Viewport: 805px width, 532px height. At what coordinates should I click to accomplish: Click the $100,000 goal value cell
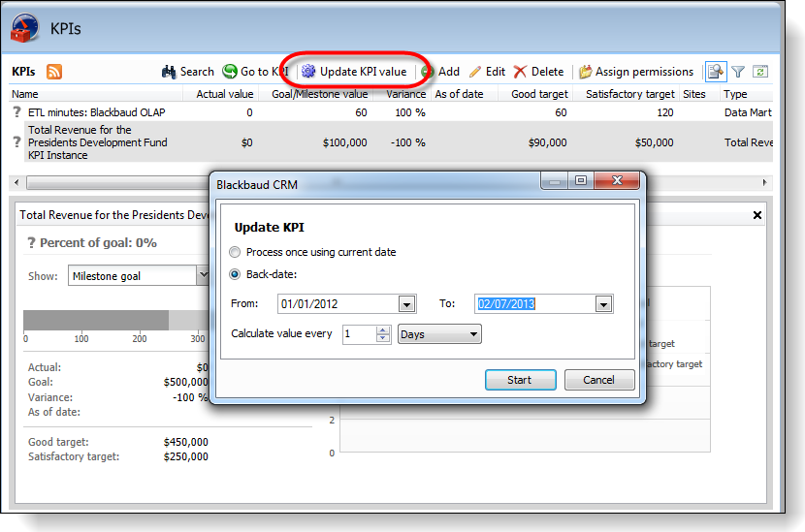tap(345, 142)
